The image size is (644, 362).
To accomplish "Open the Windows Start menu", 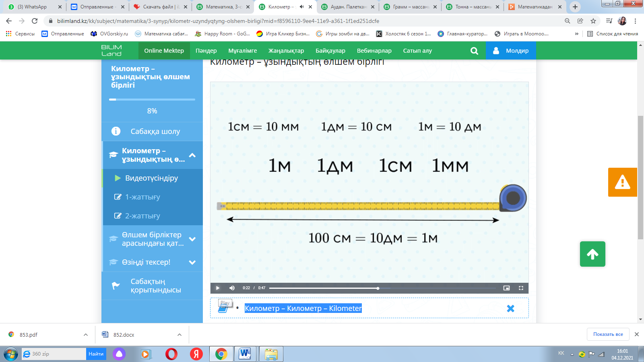I will click(x=11, y=354).
